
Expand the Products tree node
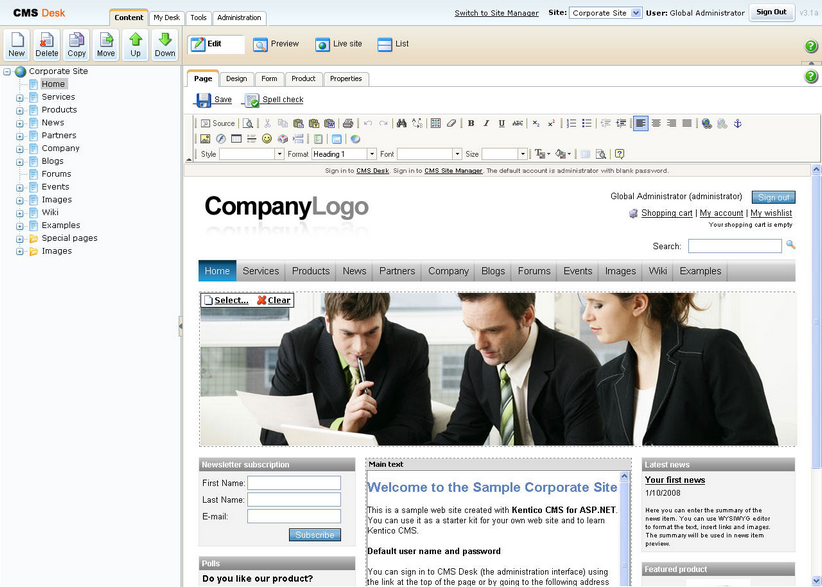point(19,111)
